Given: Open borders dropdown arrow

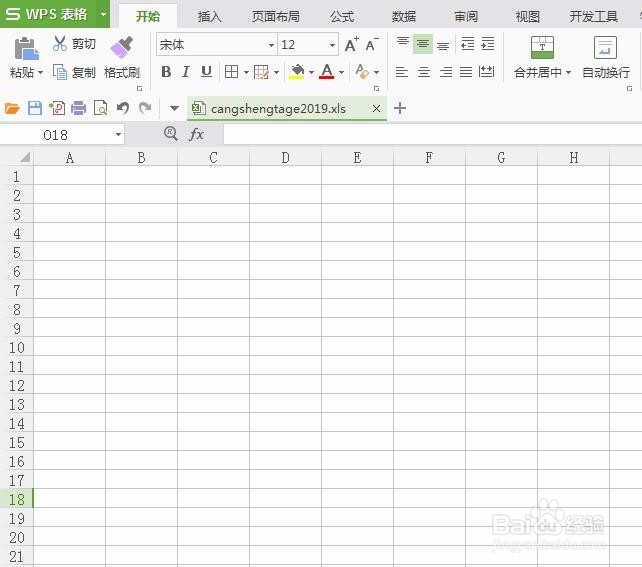Looking at the screenshot, I should [246, 72].
